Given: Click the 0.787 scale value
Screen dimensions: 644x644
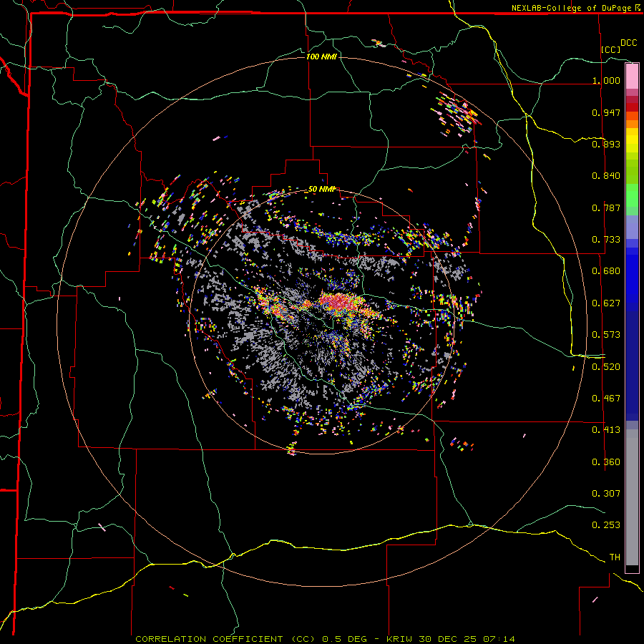Looking at the screenshot, I should tap(606, 208).
